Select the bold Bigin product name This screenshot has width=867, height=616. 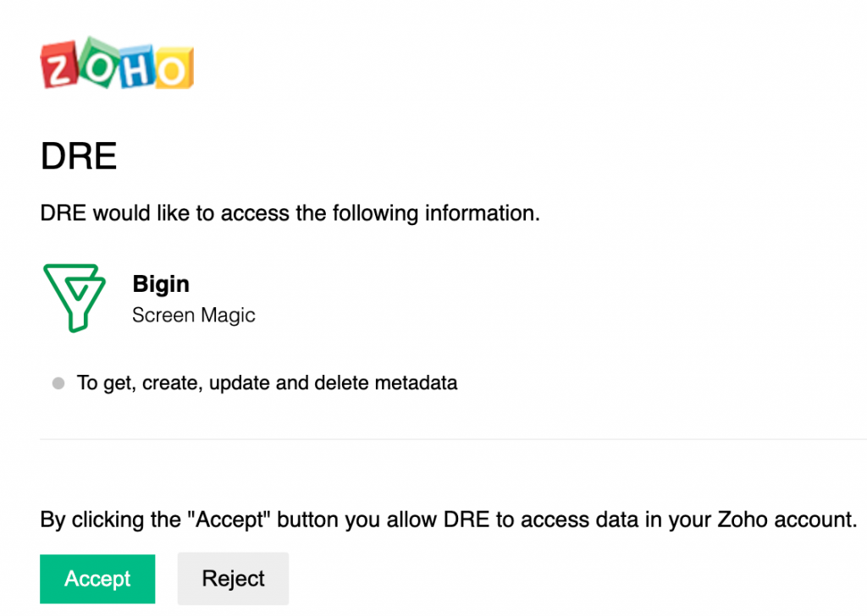coord(161,284)
